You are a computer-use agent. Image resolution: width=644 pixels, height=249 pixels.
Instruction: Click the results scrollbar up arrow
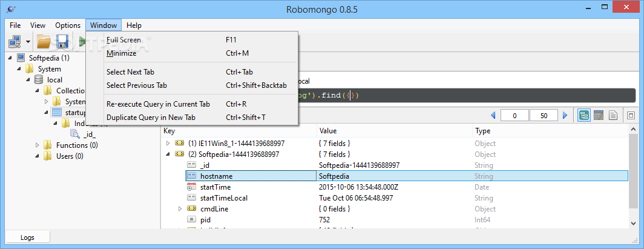coord(633,129)
